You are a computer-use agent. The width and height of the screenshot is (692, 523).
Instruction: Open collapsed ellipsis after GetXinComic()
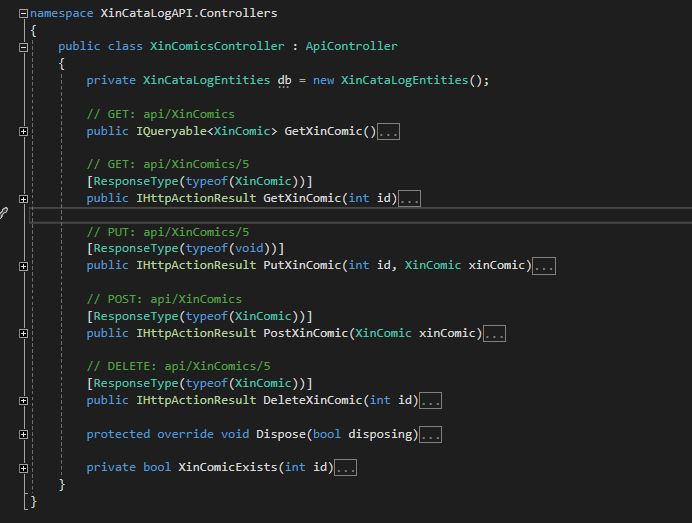tap(388, 132)
